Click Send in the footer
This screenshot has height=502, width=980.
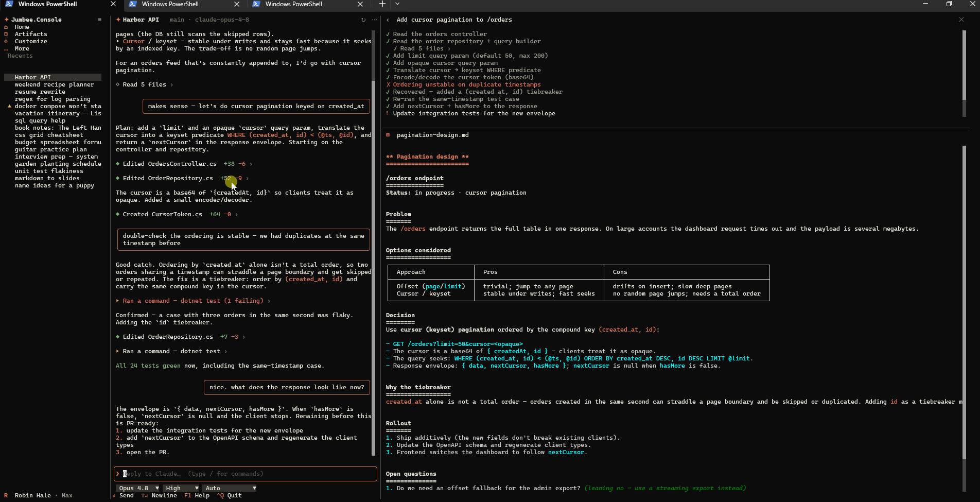click(x=122, y=495)
